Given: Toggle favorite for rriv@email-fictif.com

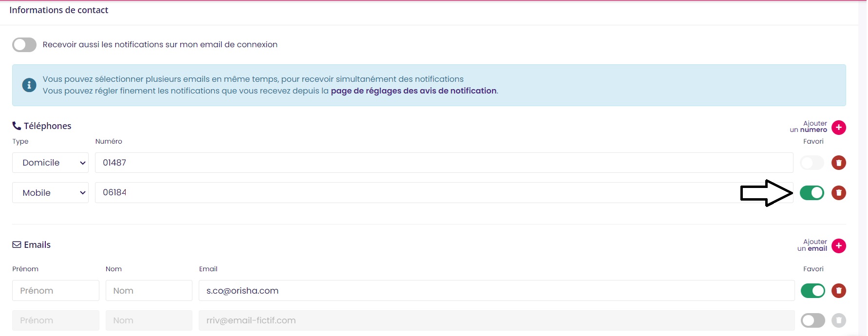Looking at the screenshot, I should [x=813, y=320].
